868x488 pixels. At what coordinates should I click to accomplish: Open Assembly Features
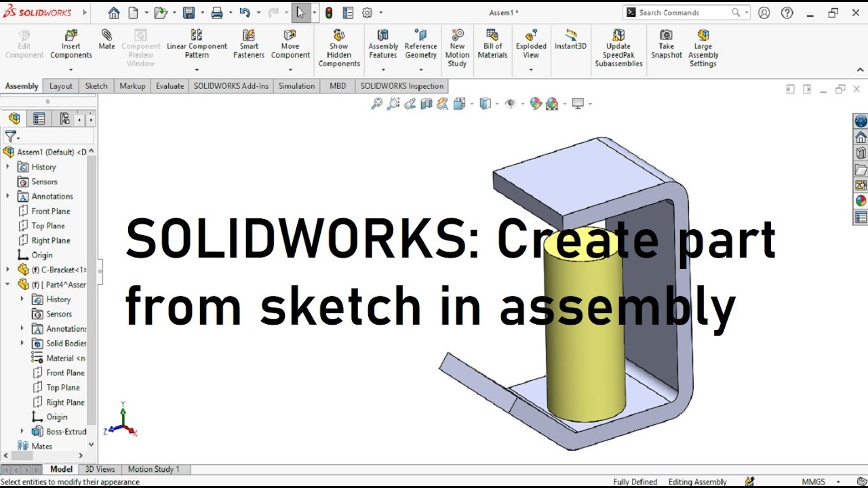tap(383, 44)
